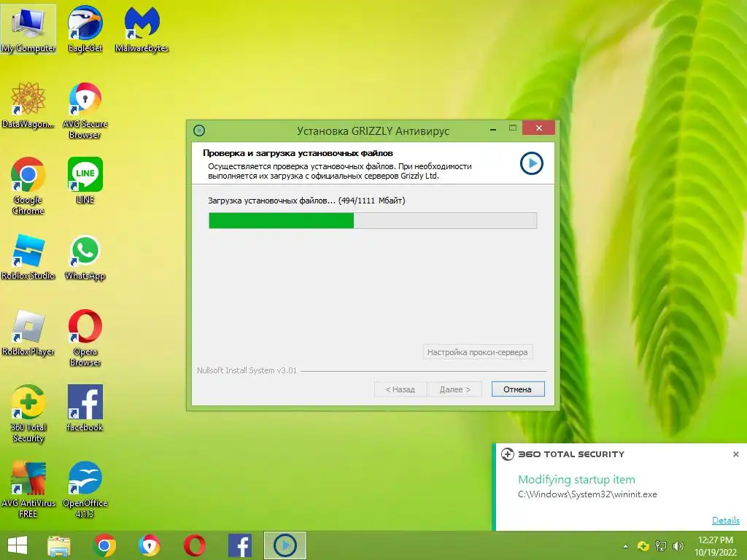Click the 360 Total Security tray icon

[643, 546]
